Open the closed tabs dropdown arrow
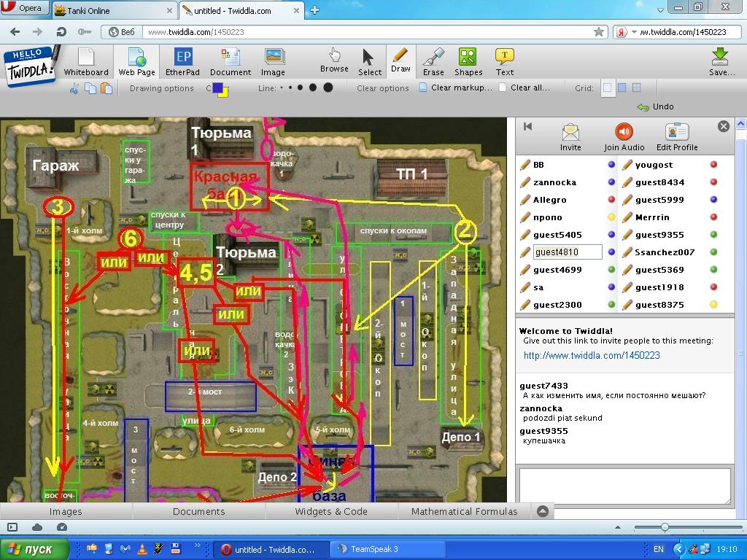 pyautogui.click(x=660, y=10)
